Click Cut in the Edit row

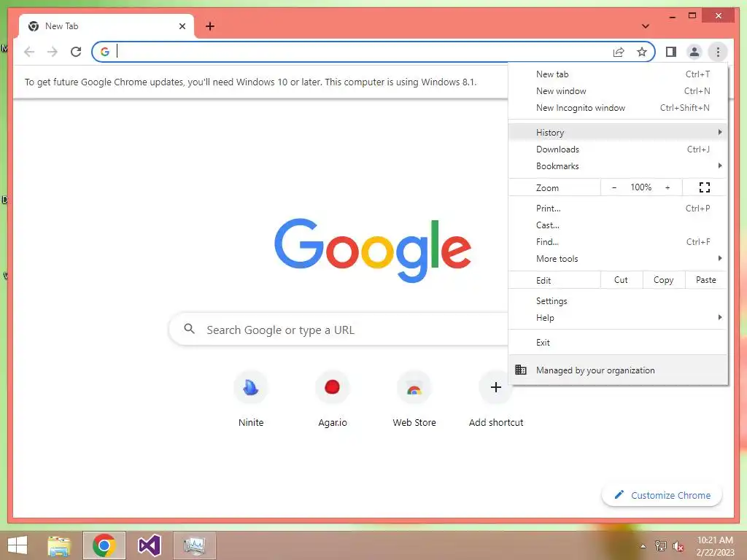(621, 280)
